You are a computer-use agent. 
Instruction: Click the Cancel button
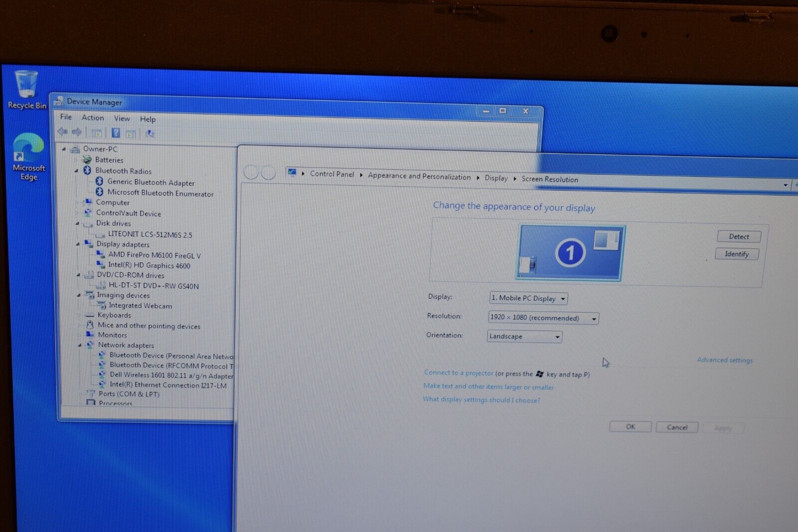coord(677,427)
